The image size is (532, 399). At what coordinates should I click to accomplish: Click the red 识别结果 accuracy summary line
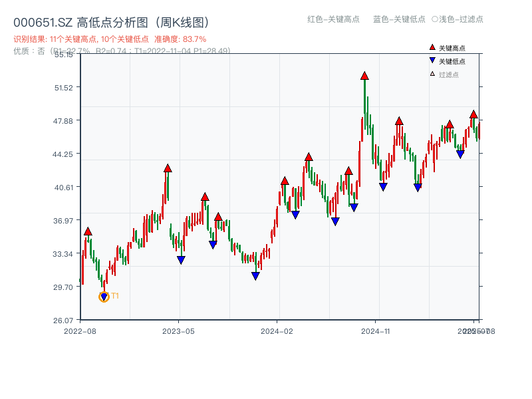click(x=110, y=39)
